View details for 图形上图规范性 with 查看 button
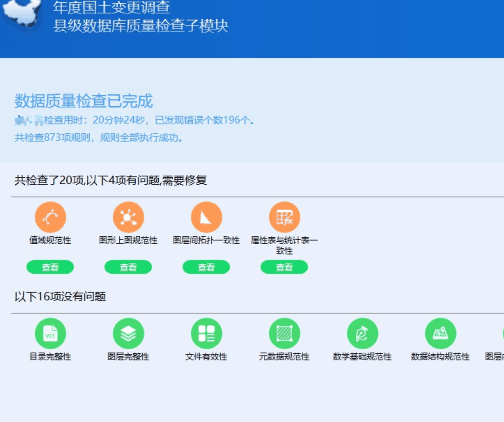The image size is (504, 422). (128, 267)
